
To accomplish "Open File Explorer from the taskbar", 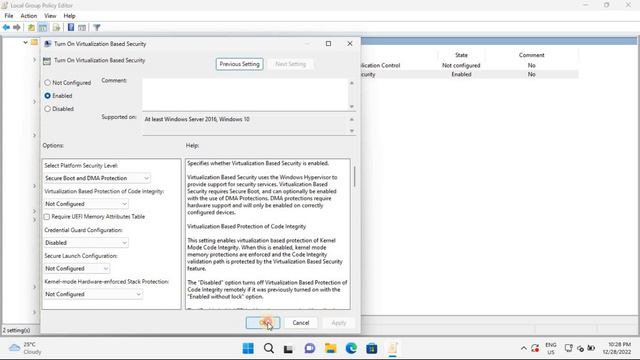I will click(x=331, y=348).
